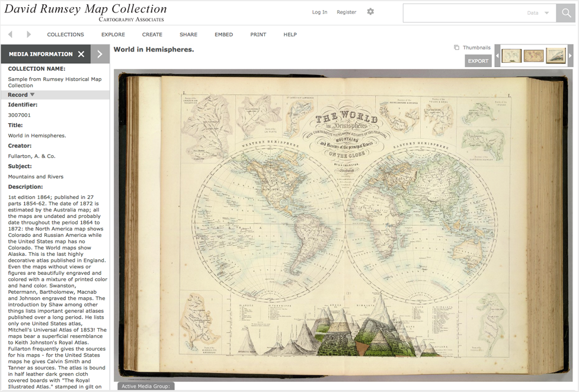Screen dimensions: 579x392
Task: Select the third highlighted thumbnail
Action: (556, 56)
